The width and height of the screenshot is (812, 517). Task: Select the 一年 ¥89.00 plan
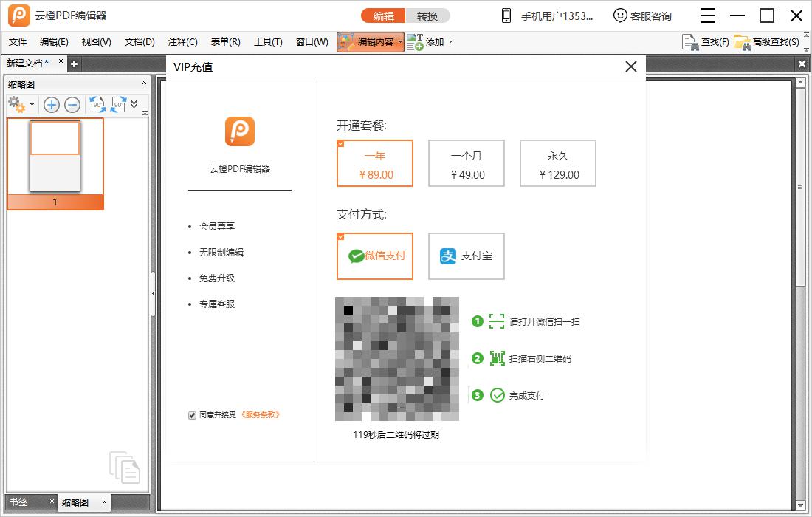pyautogui.click(x=375, y=163)
